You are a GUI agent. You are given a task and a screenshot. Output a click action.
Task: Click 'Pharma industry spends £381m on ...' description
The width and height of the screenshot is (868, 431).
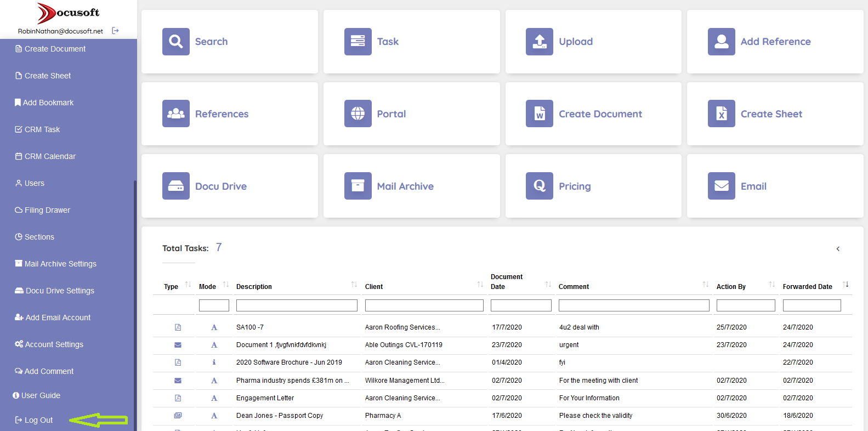click(x=293, y=381)
